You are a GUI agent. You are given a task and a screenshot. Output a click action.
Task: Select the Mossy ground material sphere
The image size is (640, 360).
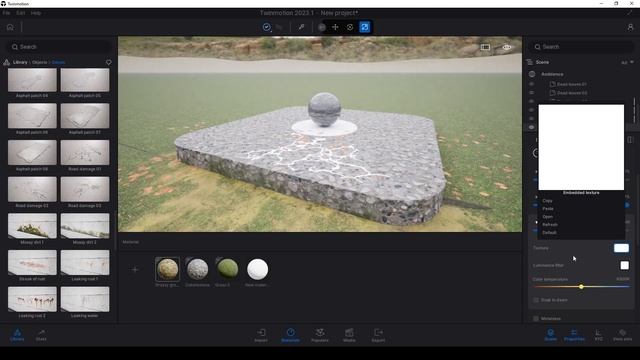tap(167, 269)
